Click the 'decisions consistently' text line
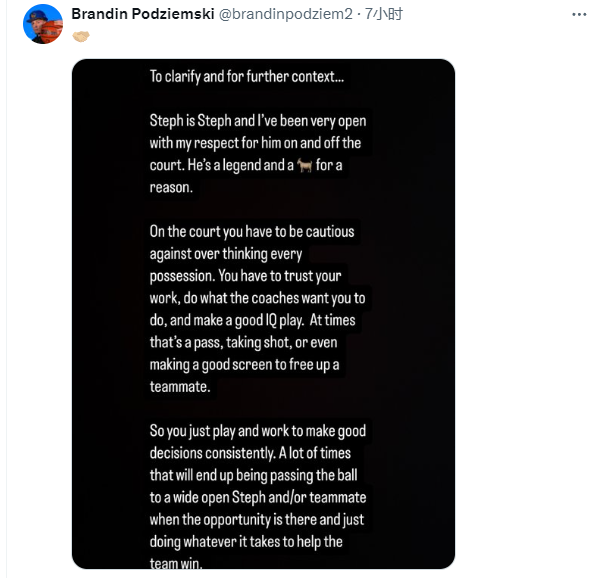This screenshot has width=593, height=578. pos(250,453)
